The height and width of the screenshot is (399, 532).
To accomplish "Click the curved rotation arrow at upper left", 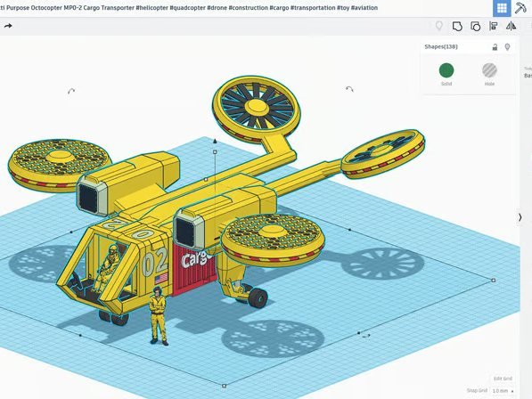I will click(x=71, y=91).
